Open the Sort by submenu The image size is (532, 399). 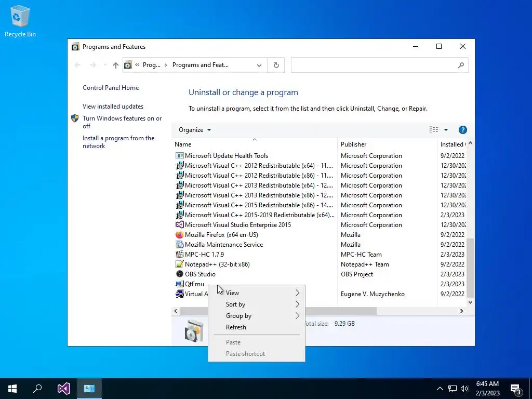click(257, 304)
